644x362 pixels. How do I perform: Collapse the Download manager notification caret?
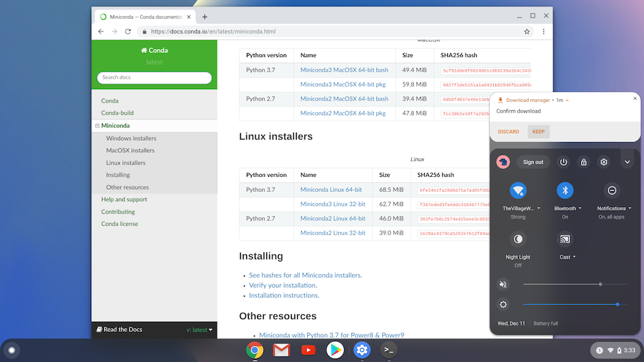point(568,100)
